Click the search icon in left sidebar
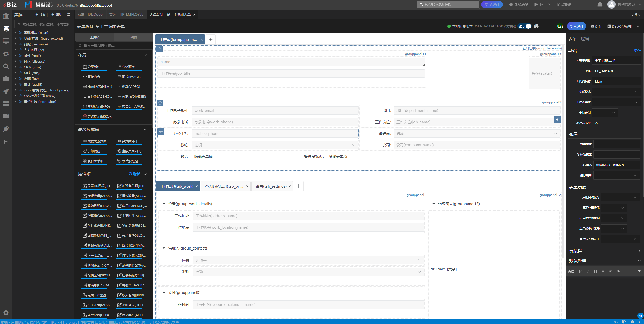This screenshot has width=644, height=324. coord(6,66)
